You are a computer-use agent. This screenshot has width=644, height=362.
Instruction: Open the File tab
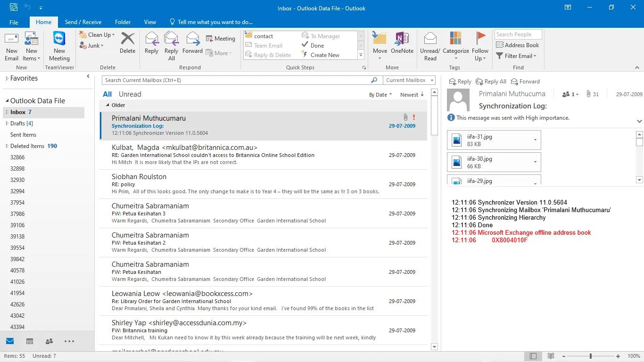[14, 22]
